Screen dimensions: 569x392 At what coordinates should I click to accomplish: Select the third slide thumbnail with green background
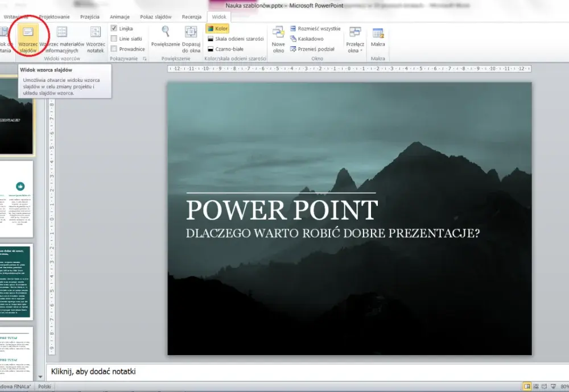(x=16, y=282)
